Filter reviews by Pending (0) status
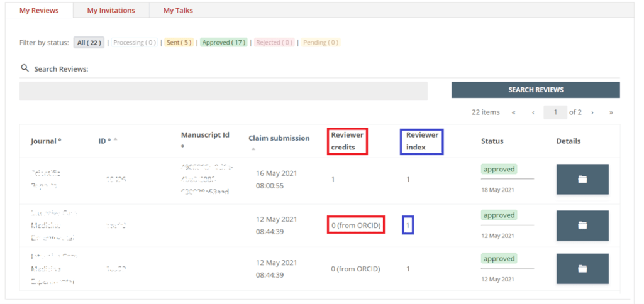The image size is (644, 304). tap(320, 43)
